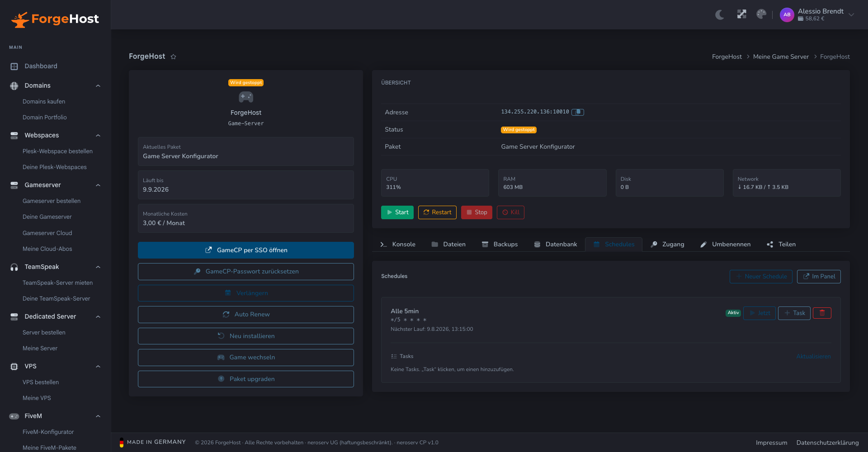868x452 pixels.
Task: Start the game server
Action: (397, 212)
